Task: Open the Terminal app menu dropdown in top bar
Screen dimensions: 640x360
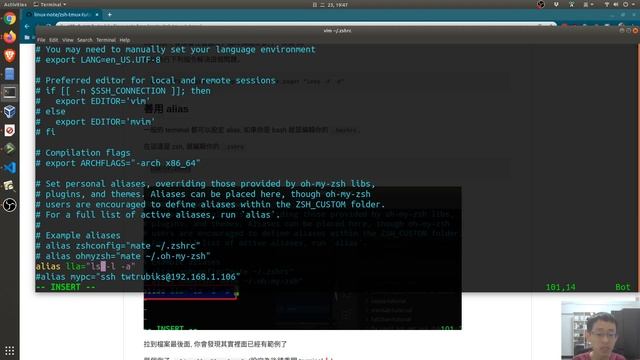Action: 50,4
